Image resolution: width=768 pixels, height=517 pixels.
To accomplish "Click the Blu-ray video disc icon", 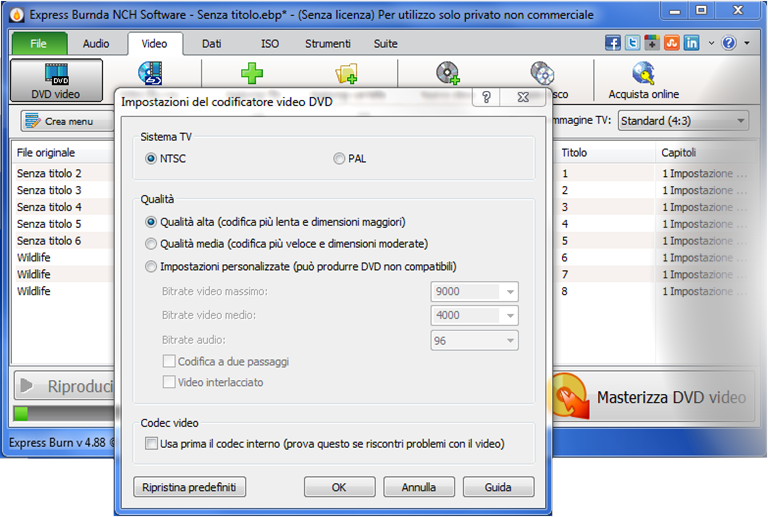I will (x=150, y=73).
